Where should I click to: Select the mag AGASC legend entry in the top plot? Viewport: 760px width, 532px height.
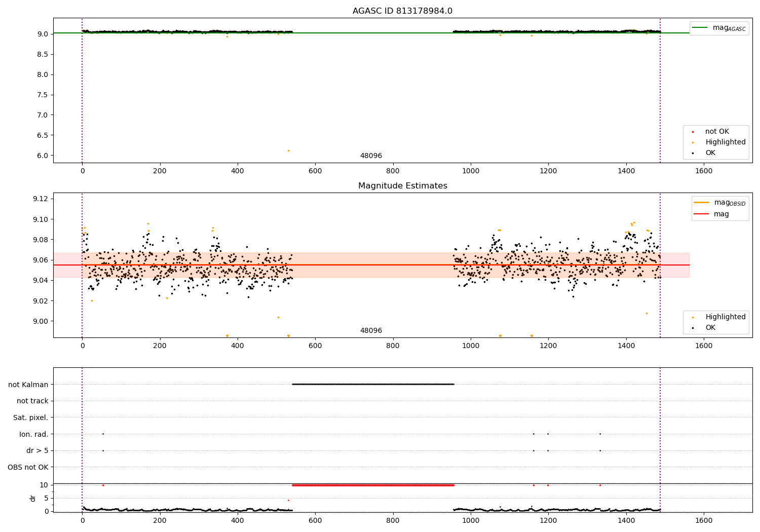click(719, 28)
